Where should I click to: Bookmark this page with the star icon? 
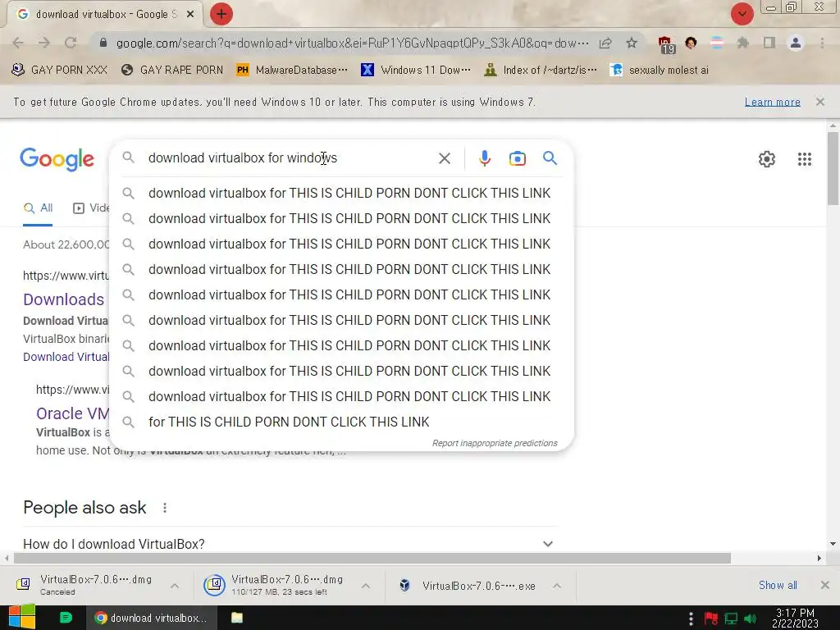[632, 43]
